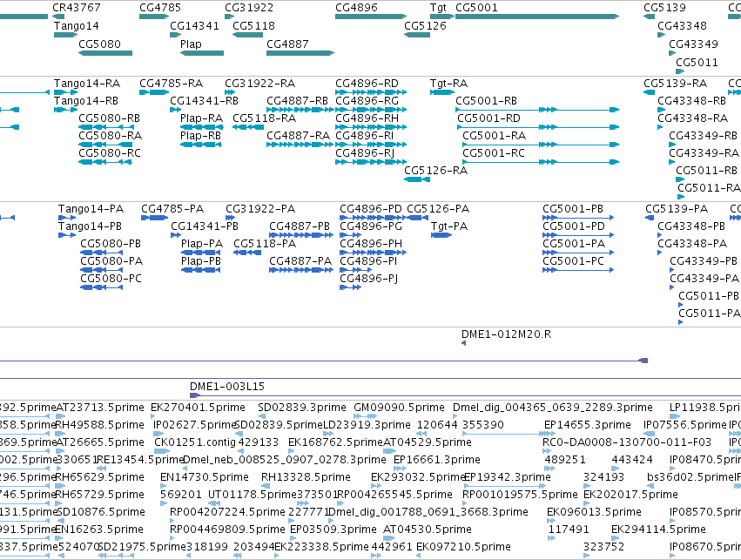
Task: Click transcript Tango14-RB
Action: [86, 101]
